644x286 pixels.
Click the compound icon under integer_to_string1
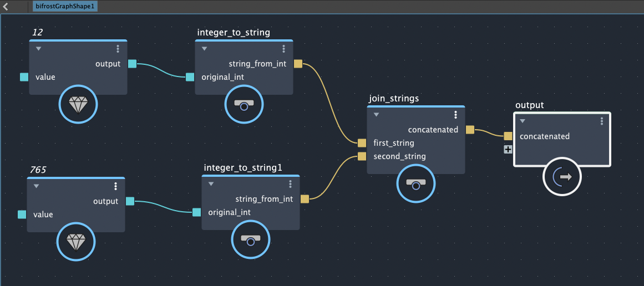(251, 240)
